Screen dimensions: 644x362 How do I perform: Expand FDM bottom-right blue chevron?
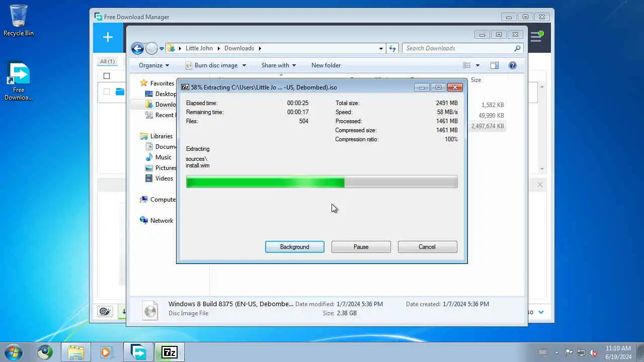541,312
